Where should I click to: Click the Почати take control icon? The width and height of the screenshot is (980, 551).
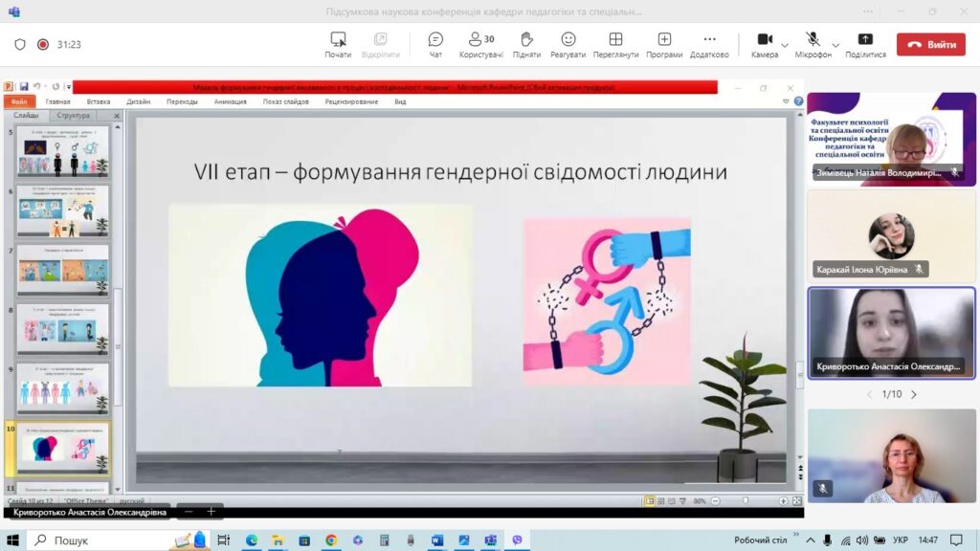338,45
